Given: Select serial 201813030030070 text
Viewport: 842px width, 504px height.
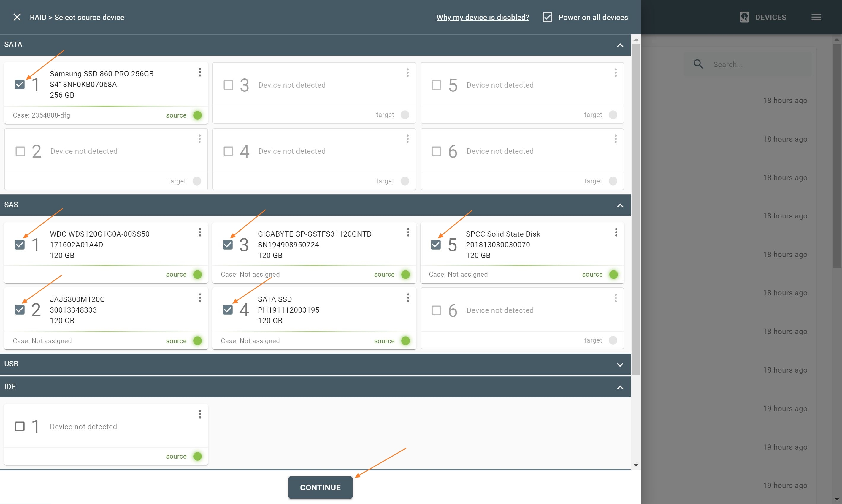Looking at the screenshot, I should pos(498,245).
